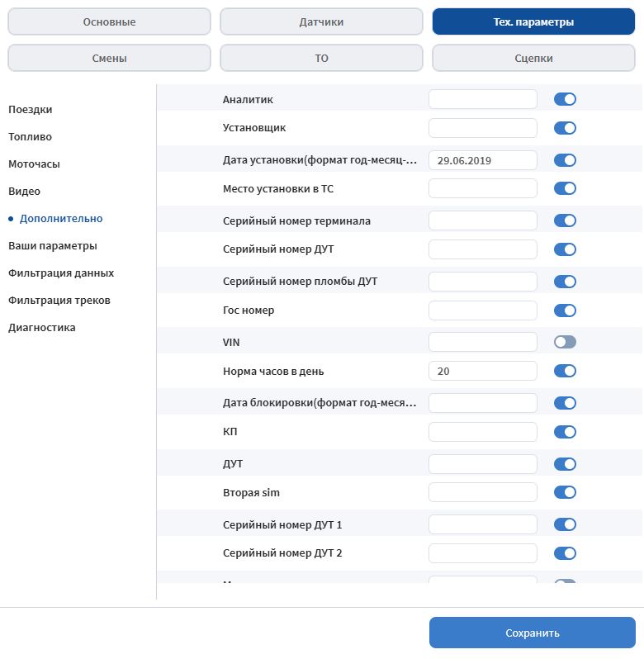Switch to the Основные tab
Viewport: 644px width, 659px height.
pyautogui.click(x=109, y=22)
